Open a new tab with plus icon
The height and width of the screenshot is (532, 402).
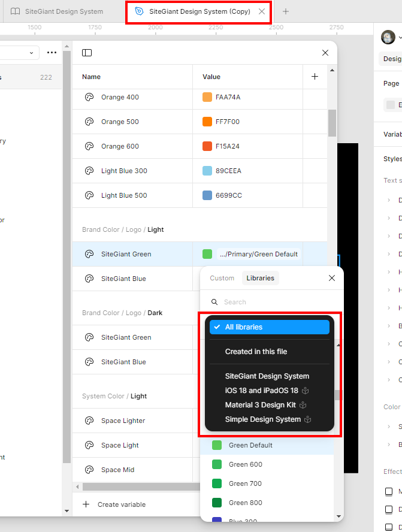coord(286,11)
